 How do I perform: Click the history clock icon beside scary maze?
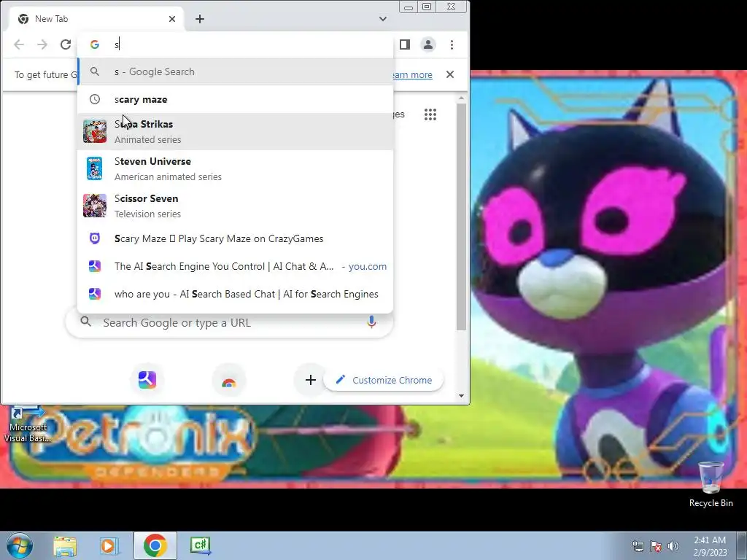coord(95,99)
